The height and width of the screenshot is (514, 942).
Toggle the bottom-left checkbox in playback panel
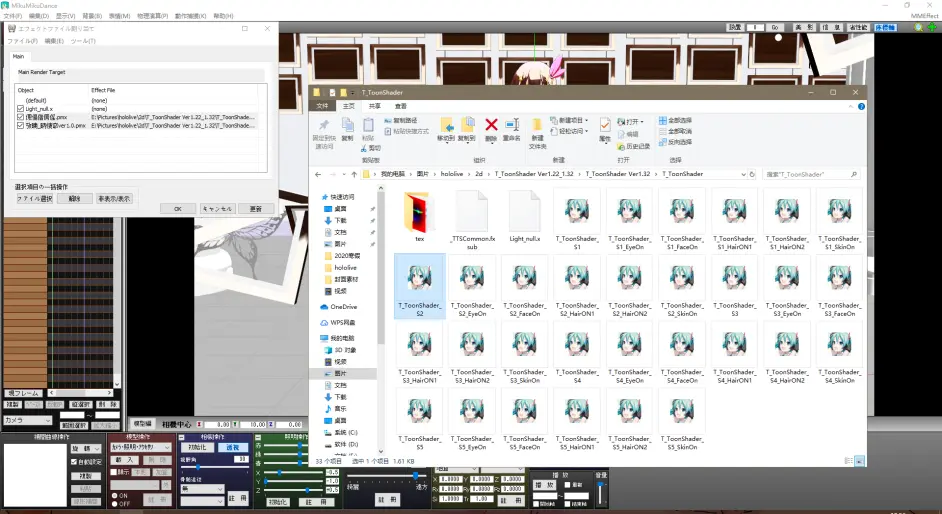pos(536,504)
